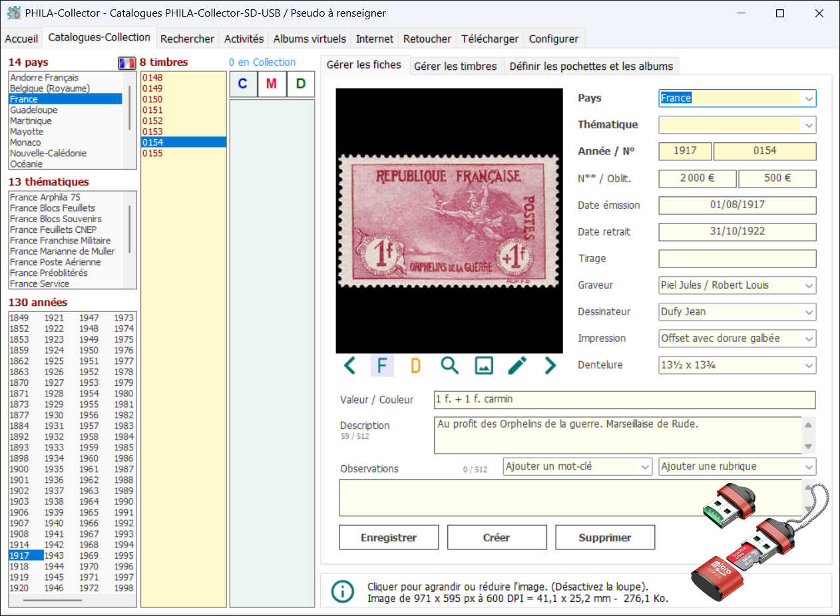
Task: Click the picture icon below the stamp
Action: click(484, 365)
